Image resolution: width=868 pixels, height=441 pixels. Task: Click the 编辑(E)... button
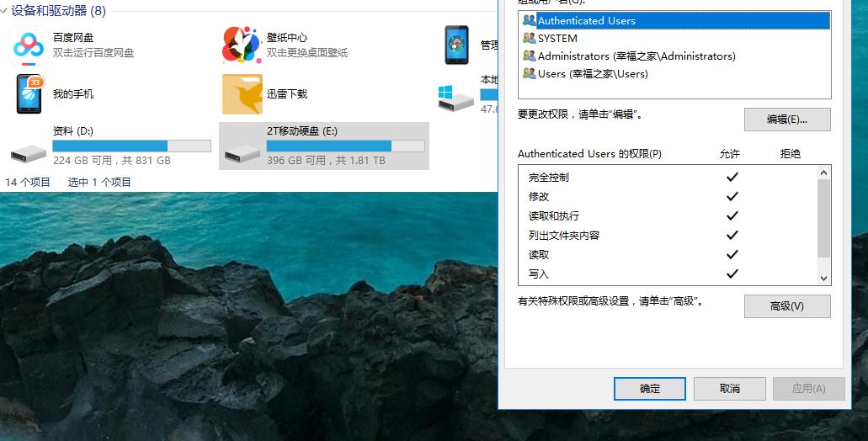[786, 120]
